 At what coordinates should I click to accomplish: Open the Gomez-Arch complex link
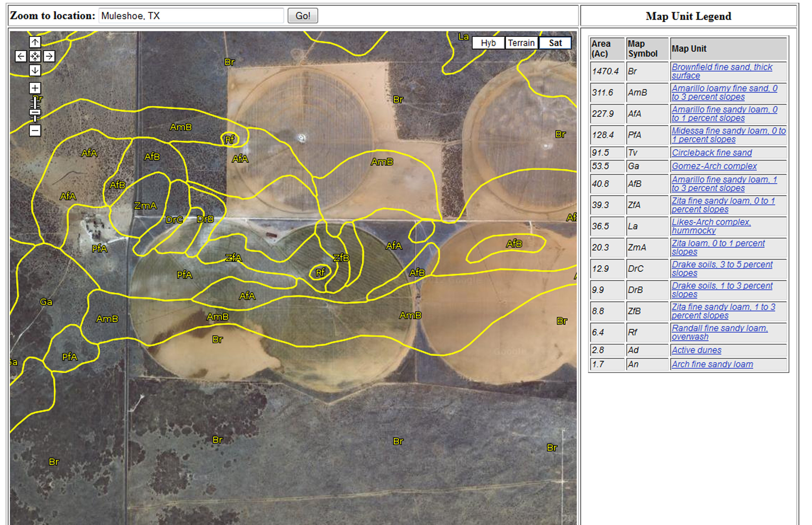(x=714, y=166)
